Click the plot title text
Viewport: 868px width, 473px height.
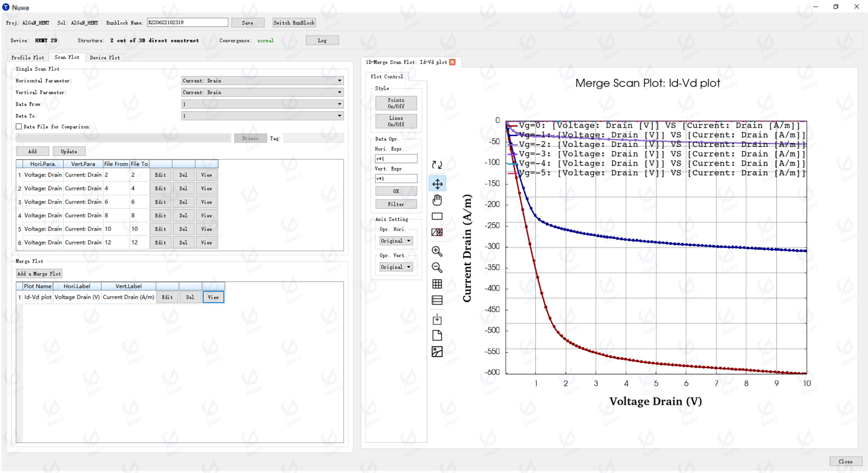click(x=648, y=83)
